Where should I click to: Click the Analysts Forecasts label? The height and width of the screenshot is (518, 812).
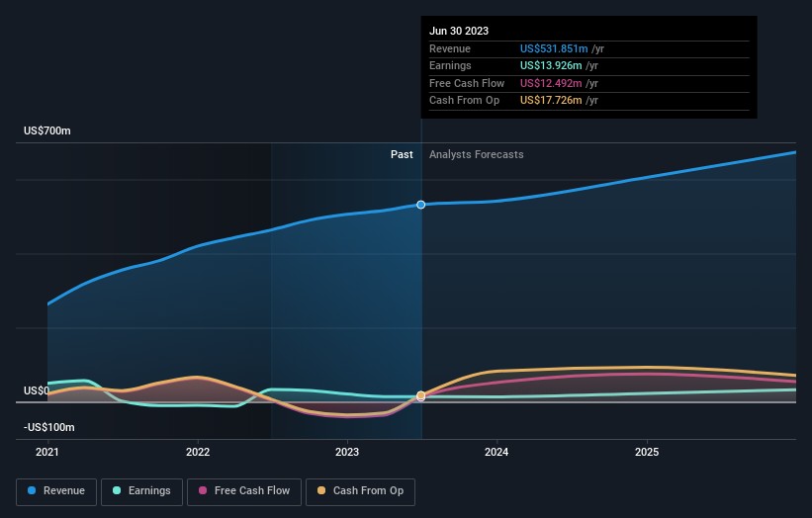point(477,155)
